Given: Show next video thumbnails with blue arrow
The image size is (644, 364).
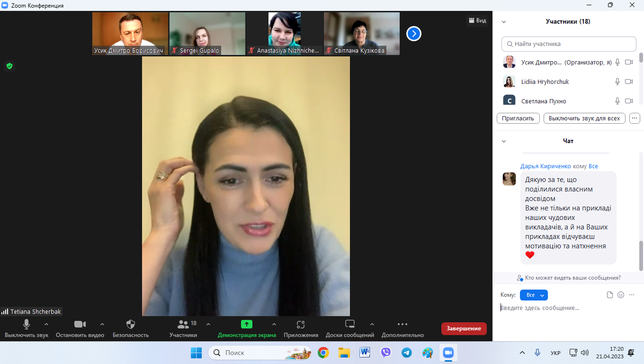Looking at the screenshot, I should [x=414, y=34].
